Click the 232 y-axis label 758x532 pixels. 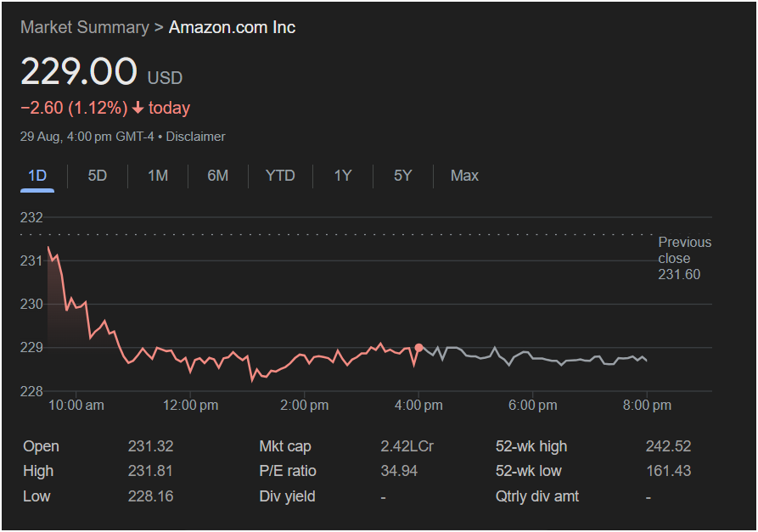click(31, 217)
